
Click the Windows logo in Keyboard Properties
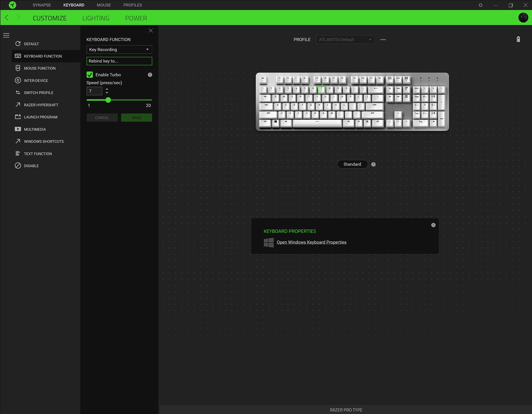(269, 242)
